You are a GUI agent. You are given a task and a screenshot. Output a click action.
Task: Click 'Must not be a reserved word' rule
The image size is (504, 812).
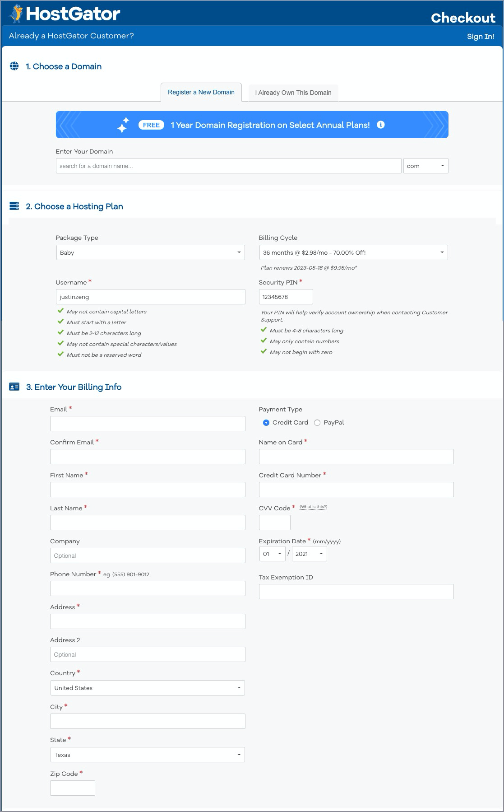104,355
